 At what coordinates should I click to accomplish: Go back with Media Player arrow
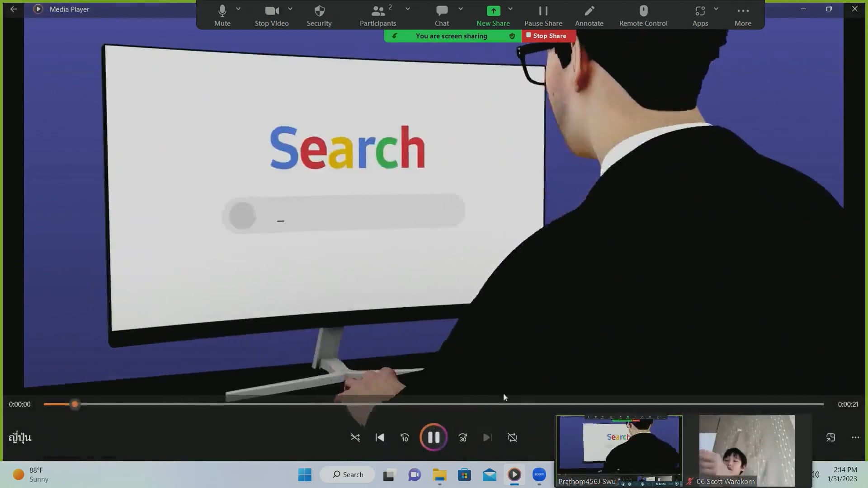click(x=14, y=9)
